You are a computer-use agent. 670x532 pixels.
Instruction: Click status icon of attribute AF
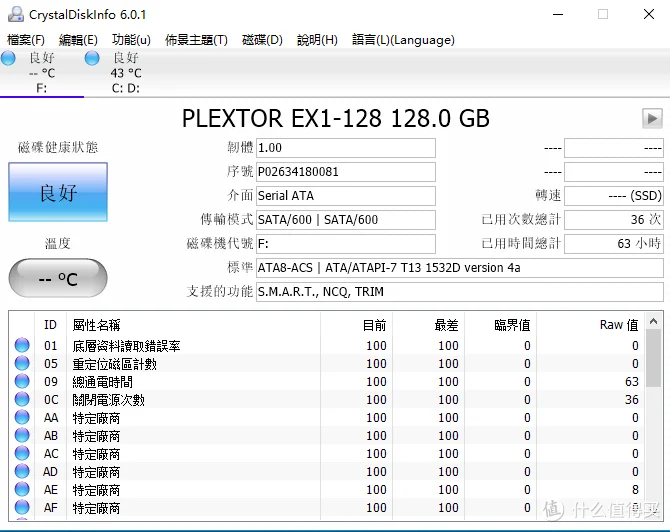point(22,507)
